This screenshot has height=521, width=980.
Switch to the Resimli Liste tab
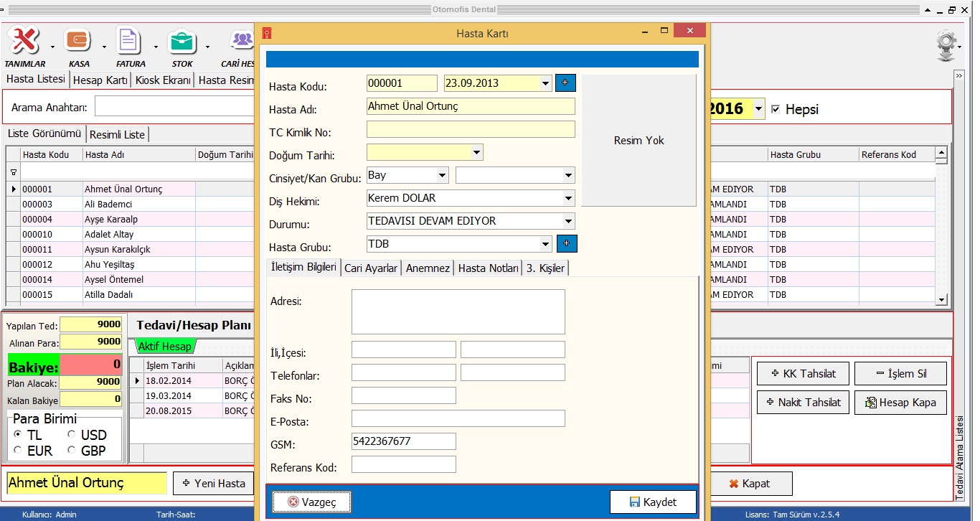click(118, 134)
